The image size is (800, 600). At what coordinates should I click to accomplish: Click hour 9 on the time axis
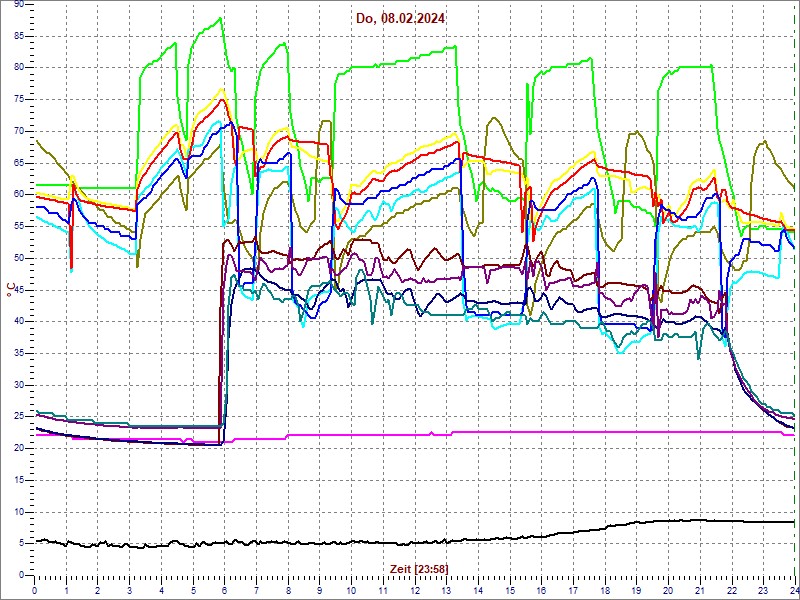(x=320, y=590)
